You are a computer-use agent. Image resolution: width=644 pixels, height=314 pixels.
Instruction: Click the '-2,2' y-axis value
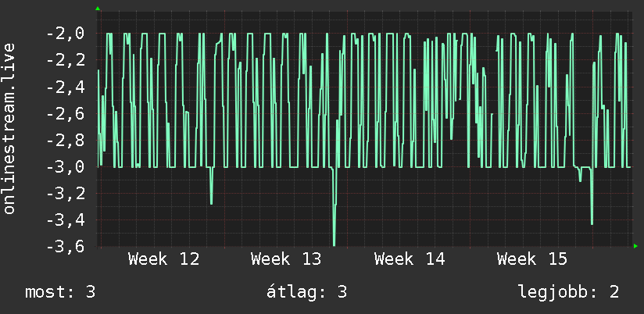pos(66,60)
